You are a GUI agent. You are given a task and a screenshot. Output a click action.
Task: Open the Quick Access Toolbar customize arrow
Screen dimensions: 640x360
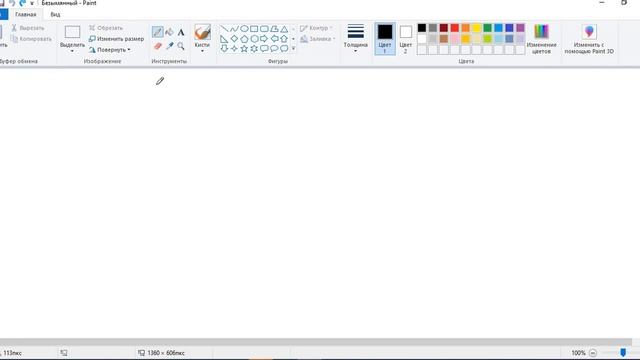pyautogui.click(x=32, y=3)
